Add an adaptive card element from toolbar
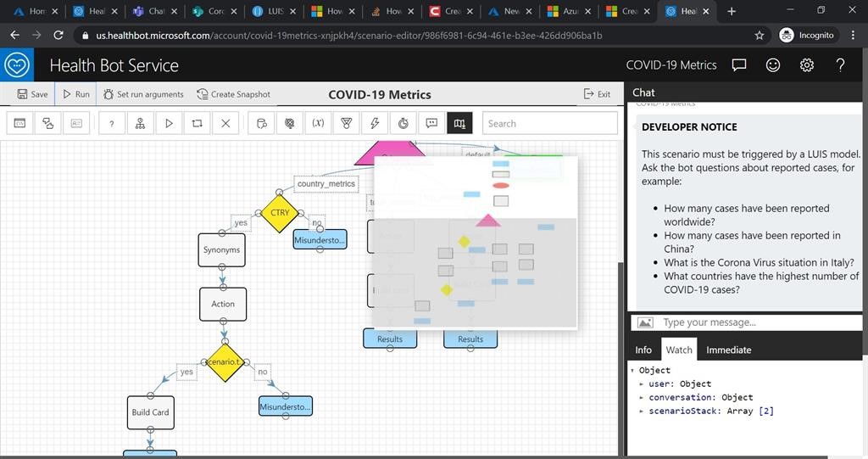Viewport: 868px width, 459px height. coord(76,123)
